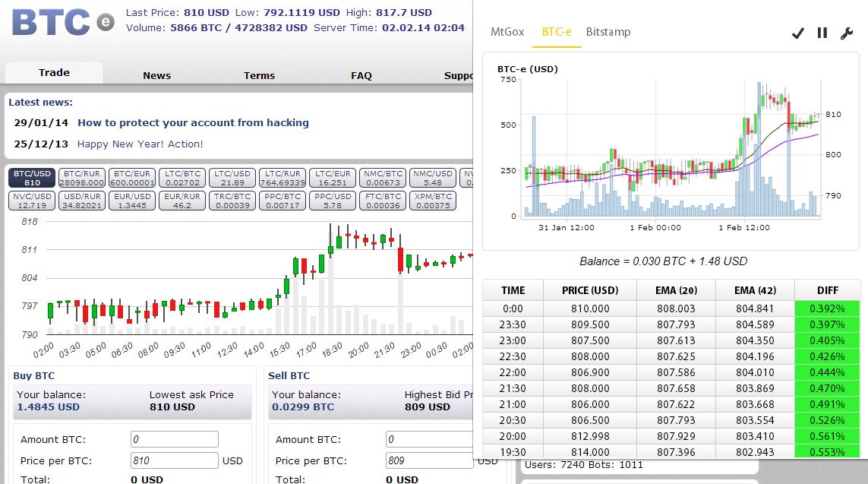Viewport: 868px width, 484px height.
Task: Switch to the MtGox tab
Action: pos(507,32)
